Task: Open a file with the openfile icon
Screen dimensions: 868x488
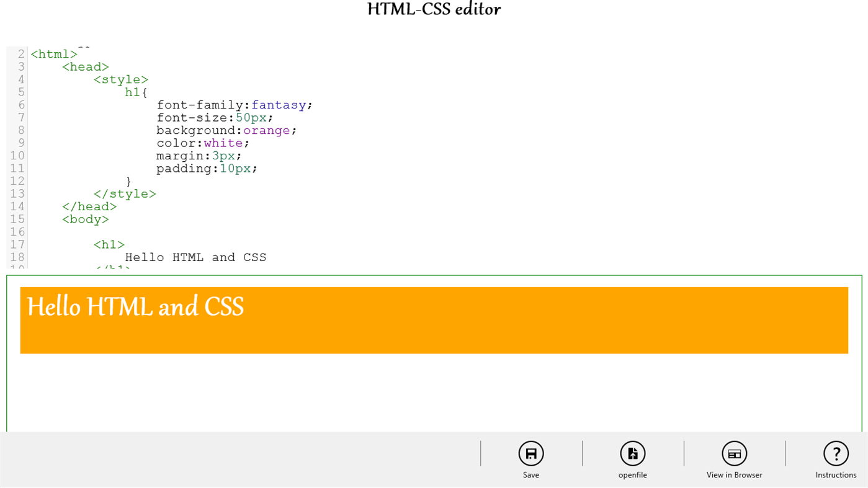Action: (x=633, y=454)
